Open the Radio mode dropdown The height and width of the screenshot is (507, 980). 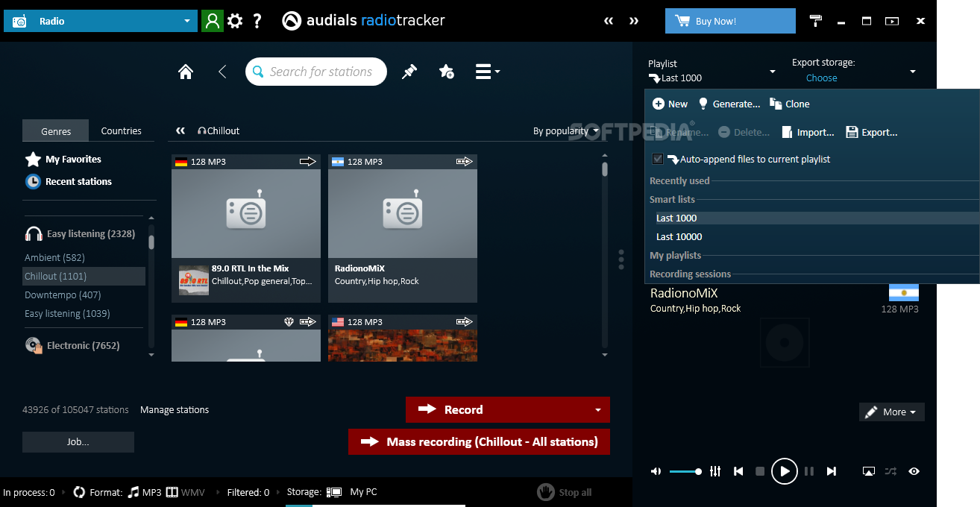point(101,21)
